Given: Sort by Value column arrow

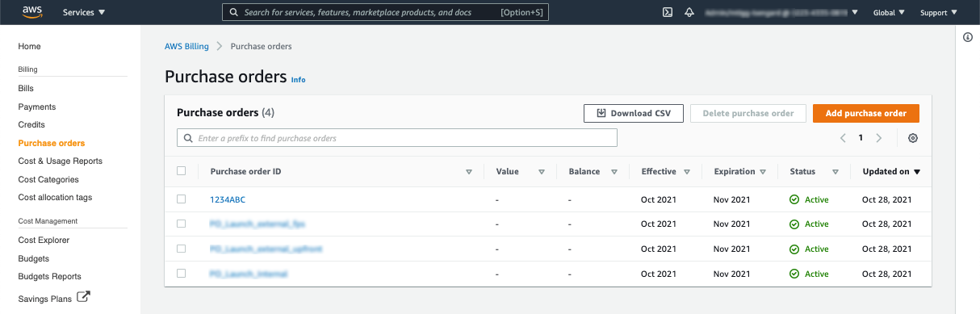Looking at the screenshot, I should (542, 172).
